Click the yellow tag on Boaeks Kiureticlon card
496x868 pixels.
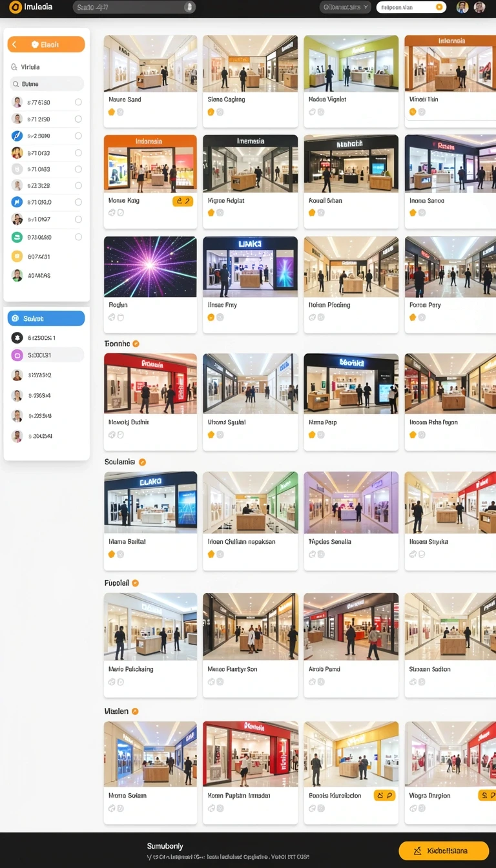click(x=384, y=796)
